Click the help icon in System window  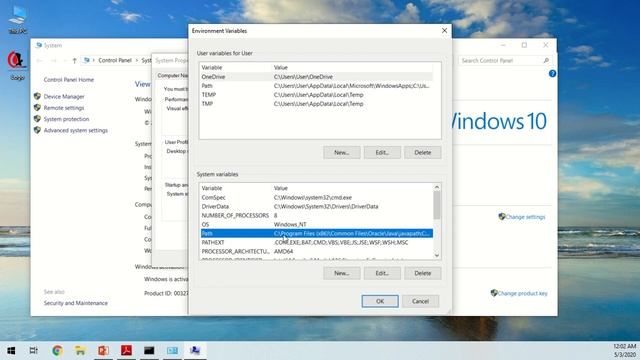(x=552, y=73)
